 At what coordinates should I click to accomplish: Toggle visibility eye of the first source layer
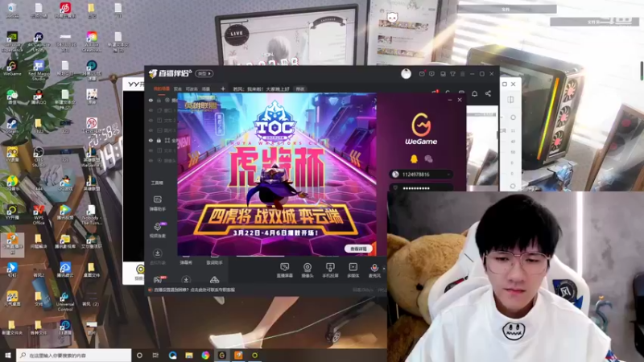[151, 100]
